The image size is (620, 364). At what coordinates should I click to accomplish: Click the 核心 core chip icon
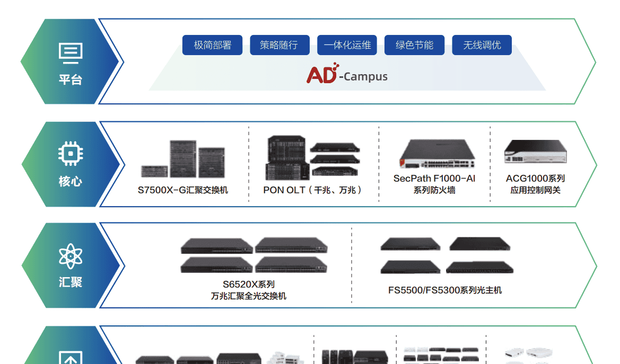point(71,154)
